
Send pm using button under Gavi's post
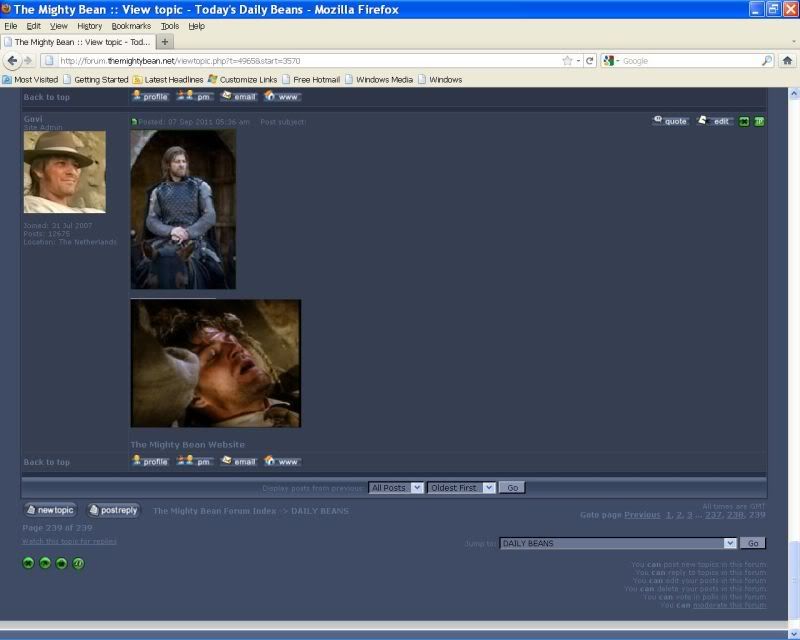tap(194, 461)
